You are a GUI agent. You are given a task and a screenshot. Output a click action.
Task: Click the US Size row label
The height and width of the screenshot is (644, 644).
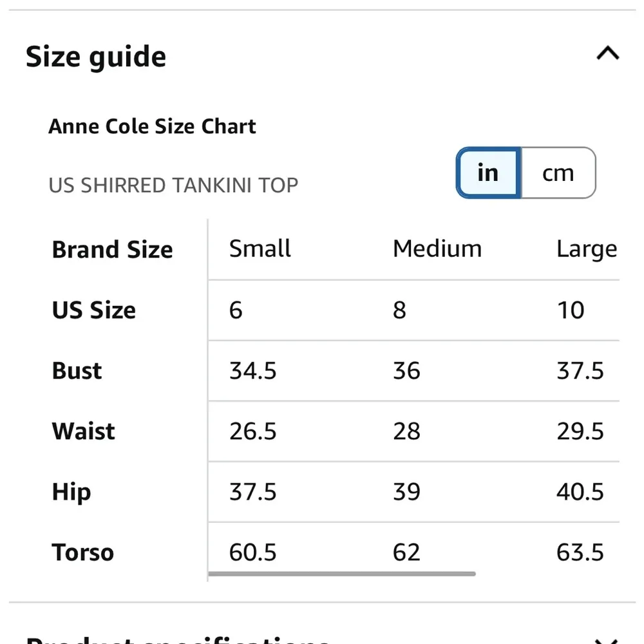(94, 310)
